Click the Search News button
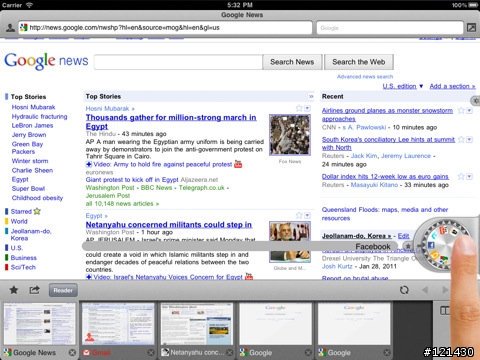Viewport: 480px width, 360px height. 292,62
